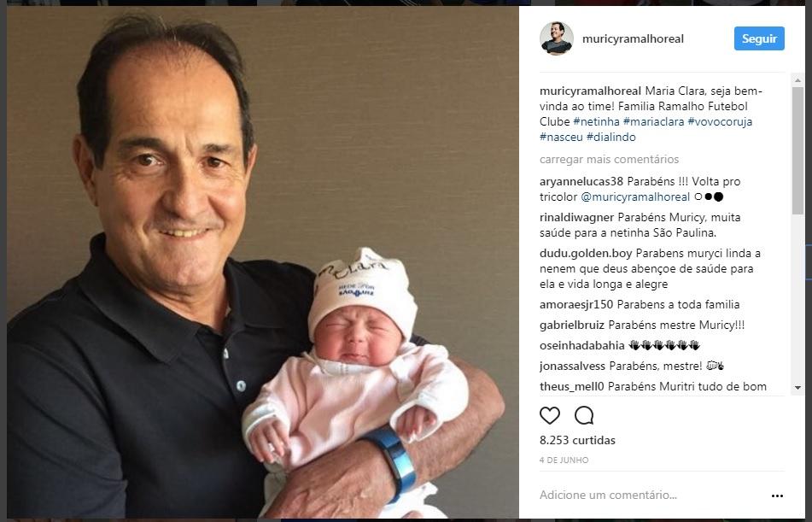The image size is (812, 522).
Task: Open the muricyramalhoreal username in the header
Action: click(633, 39)
